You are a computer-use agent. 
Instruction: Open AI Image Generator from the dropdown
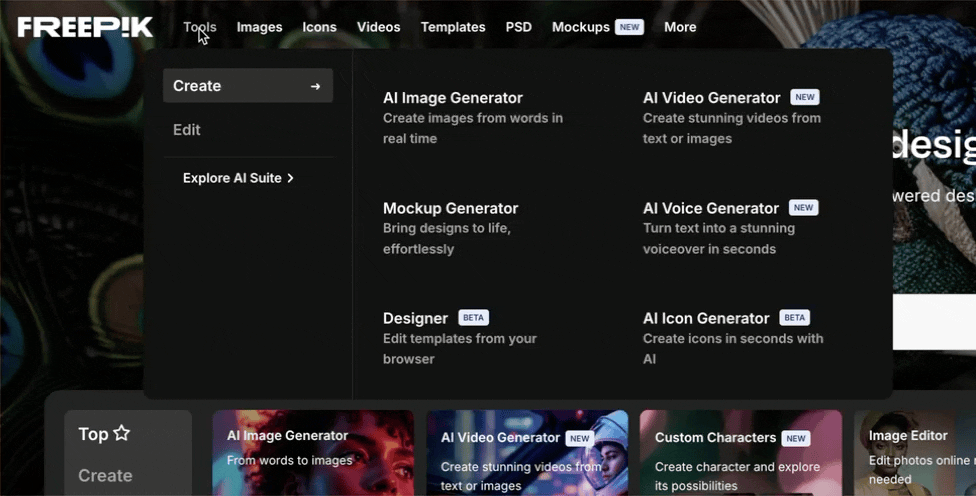click(x=453, y=98)
